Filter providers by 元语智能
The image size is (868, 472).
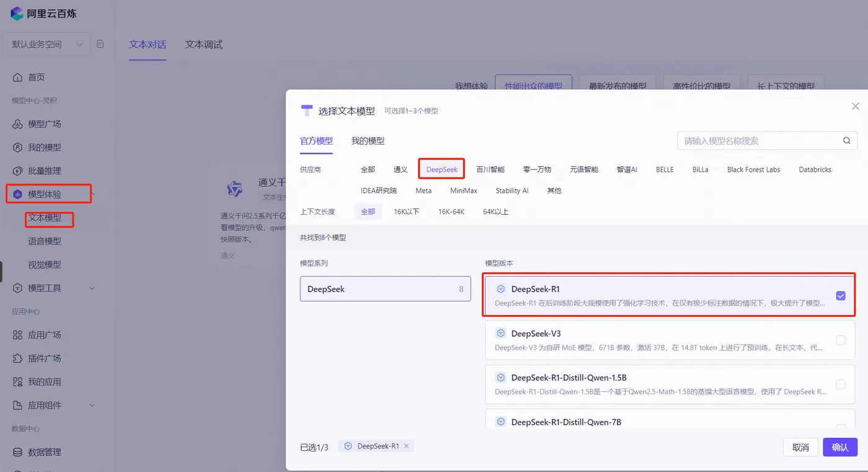coord(584,169)
